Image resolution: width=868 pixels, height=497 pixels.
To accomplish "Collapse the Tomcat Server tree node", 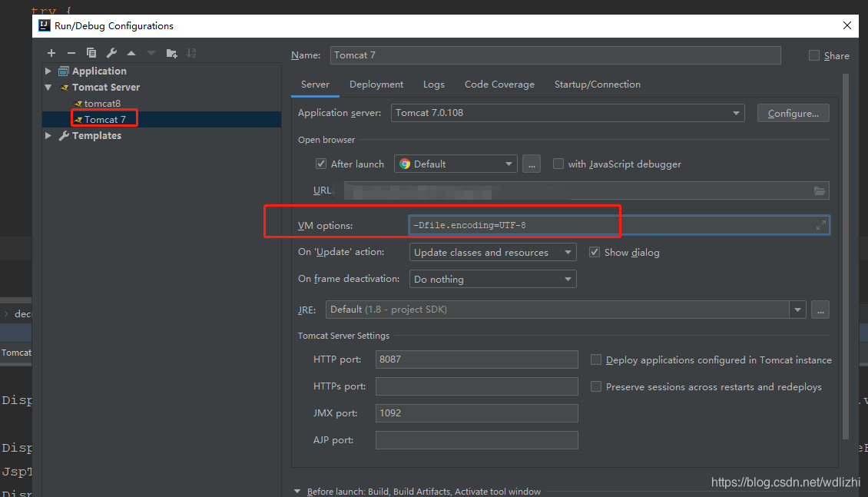I will click(x=48, y=88).
